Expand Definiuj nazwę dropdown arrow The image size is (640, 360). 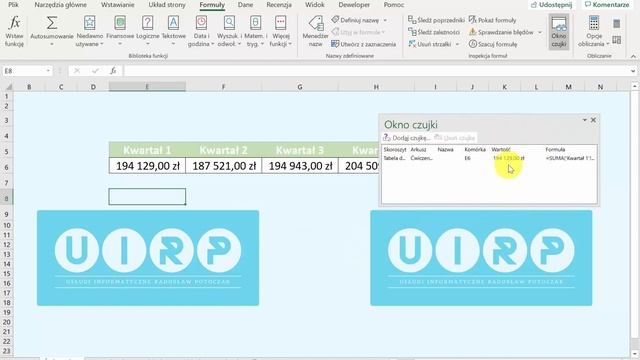tap(385, 20)
